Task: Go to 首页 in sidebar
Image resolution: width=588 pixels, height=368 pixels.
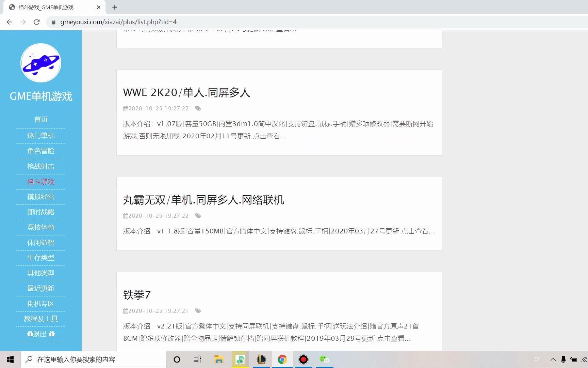Action: click(41, 119)
